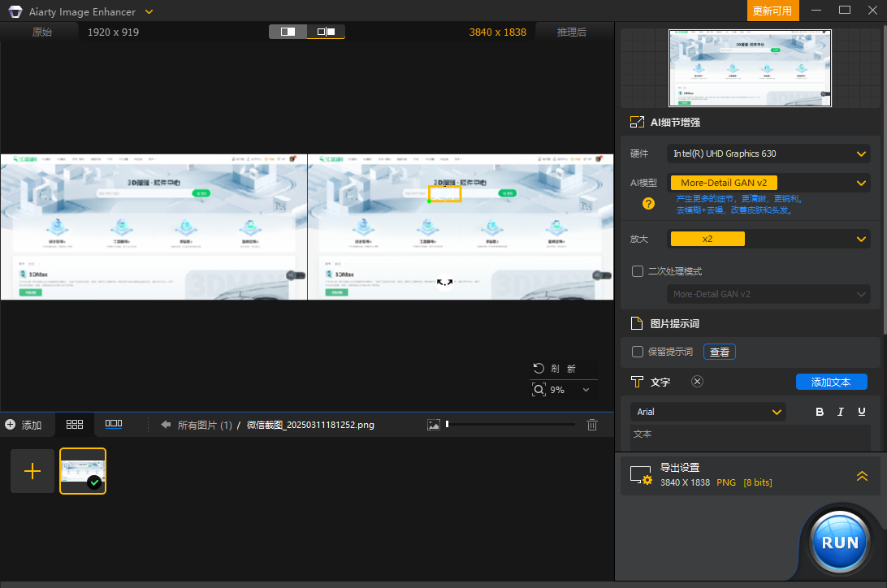
Task: Switch to filmstrip thumbnail view
Action: [x=114, y=424]
